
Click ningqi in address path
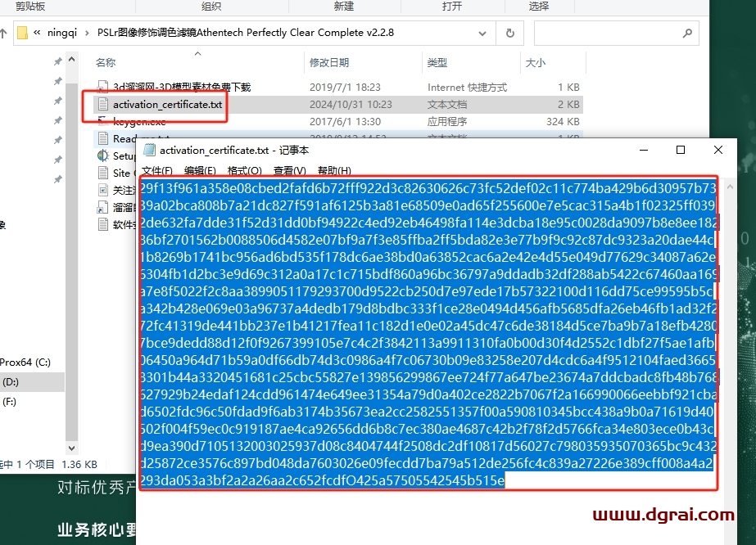click(x=62, y=32)
